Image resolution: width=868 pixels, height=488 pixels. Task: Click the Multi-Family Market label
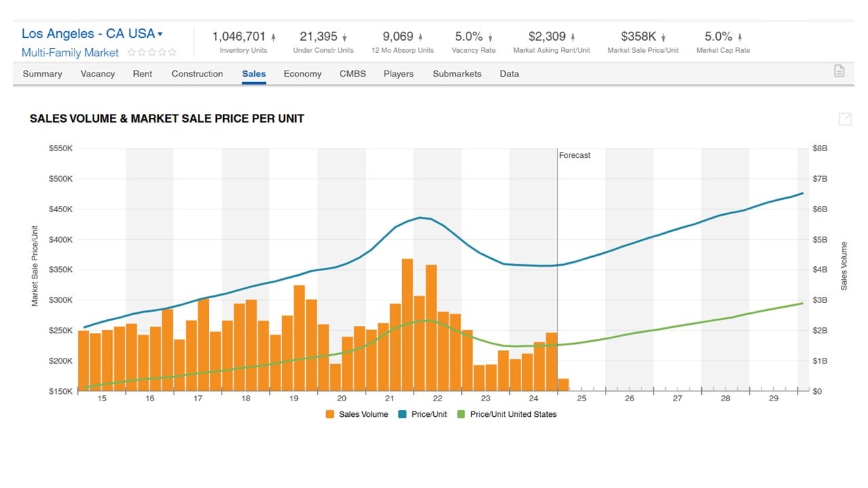[70, 52]
